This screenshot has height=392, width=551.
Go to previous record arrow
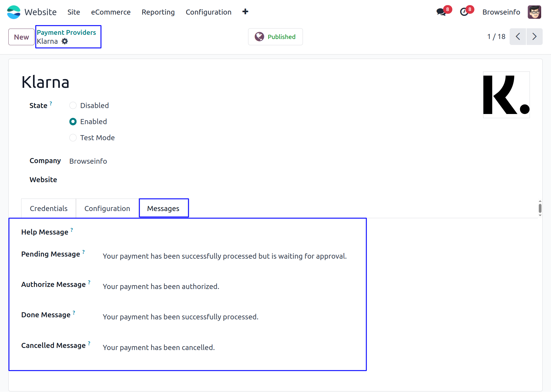point(518,37)
